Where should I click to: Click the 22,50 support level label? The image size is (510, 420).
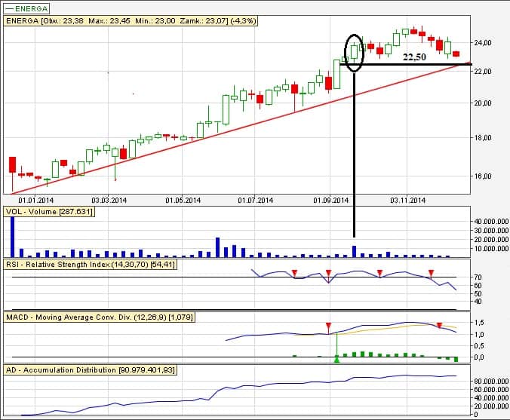[413, 57]
